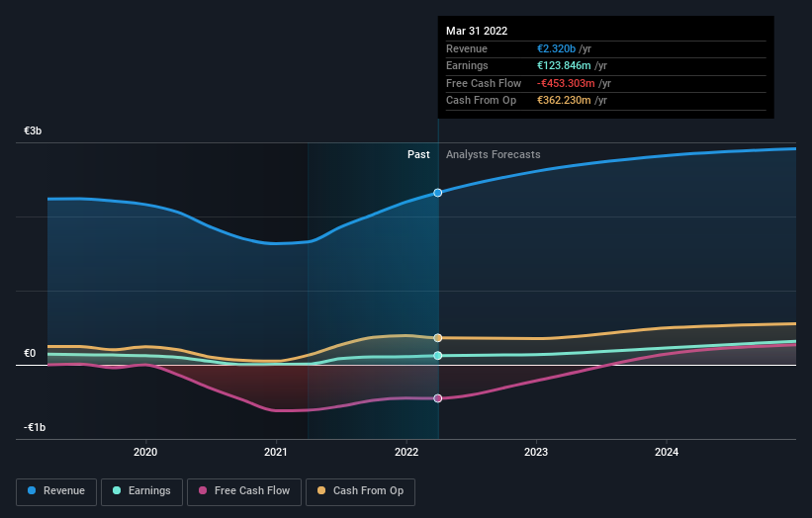Toggle the Free Cash Flow legend button
The height and width of the screenshot is (518, 812).
pos(244,491)
